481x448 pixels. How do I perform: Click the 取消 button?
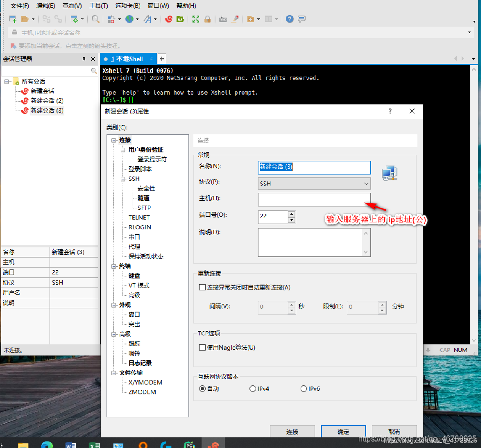[394, 432]
